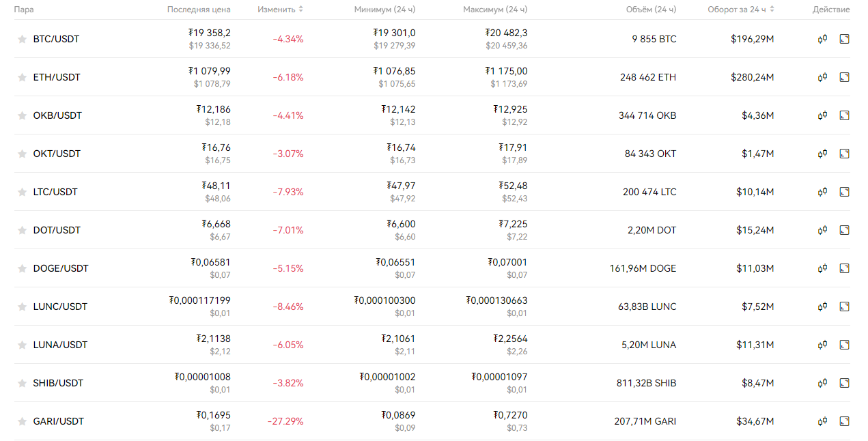Open candlestick chart for DOGE/USDT

tap(823, 268)
